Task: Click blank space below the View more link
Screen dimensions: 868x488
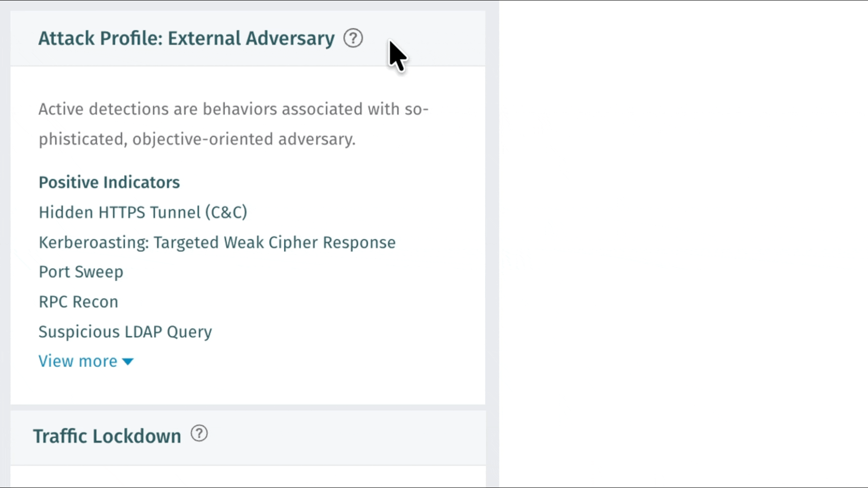Action: [248, 387]
